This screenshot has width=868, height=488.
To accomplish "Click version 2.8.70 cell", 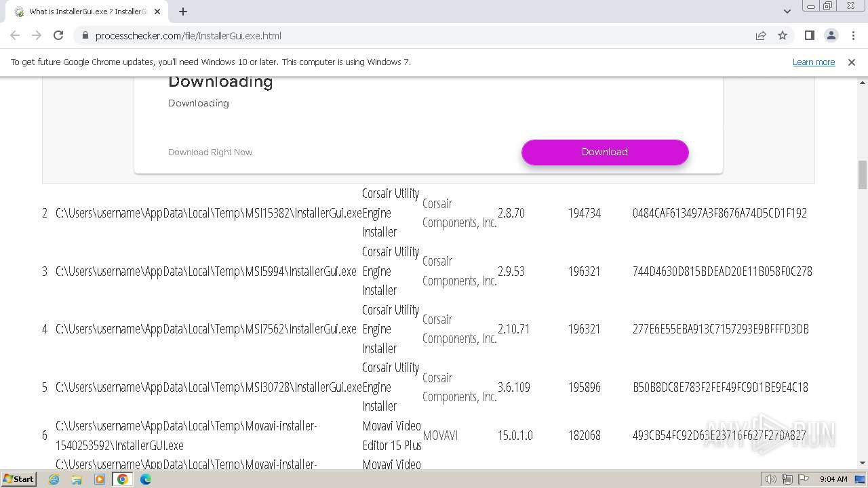I will pyautogui.click(x=511, y=213).
